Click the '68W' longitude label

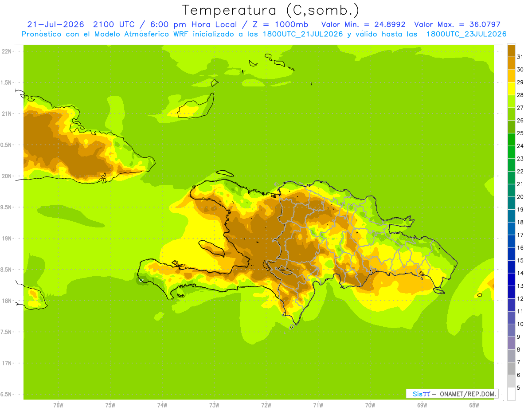tap(474, 405)
